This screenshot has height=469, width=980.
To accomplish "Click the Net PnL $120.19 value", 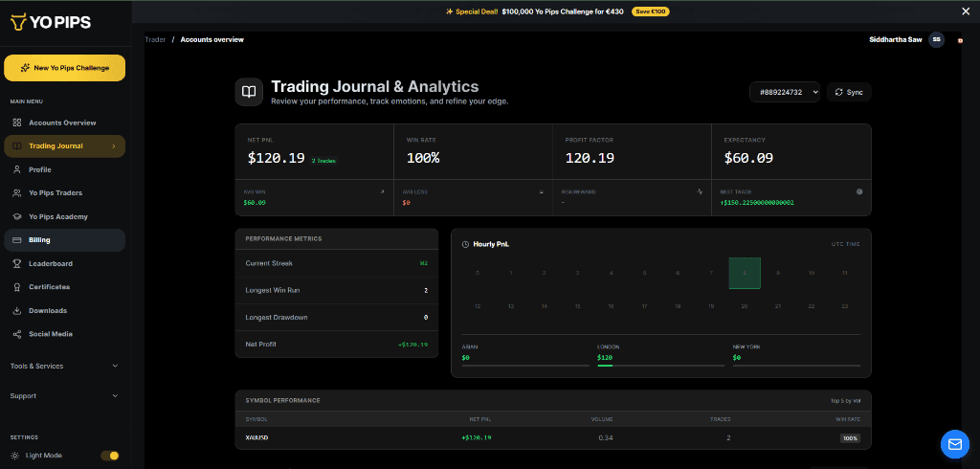I will click(276, 159).
